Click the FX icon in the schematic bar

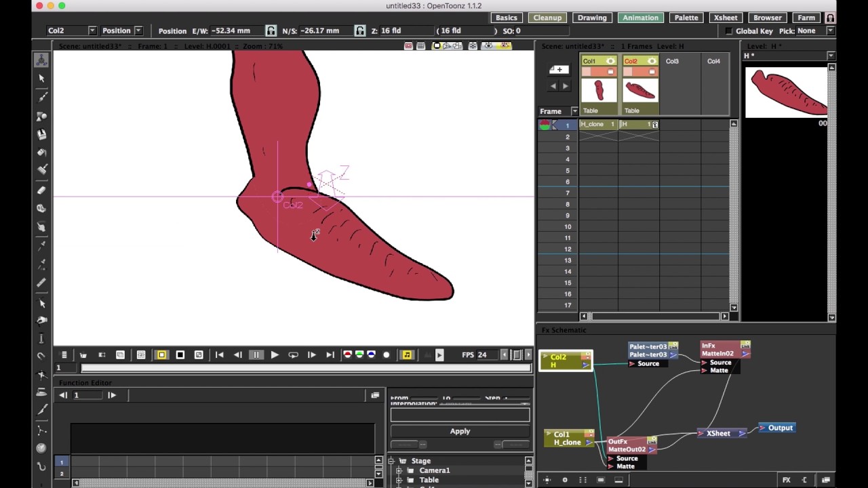(x=786, y=480)
